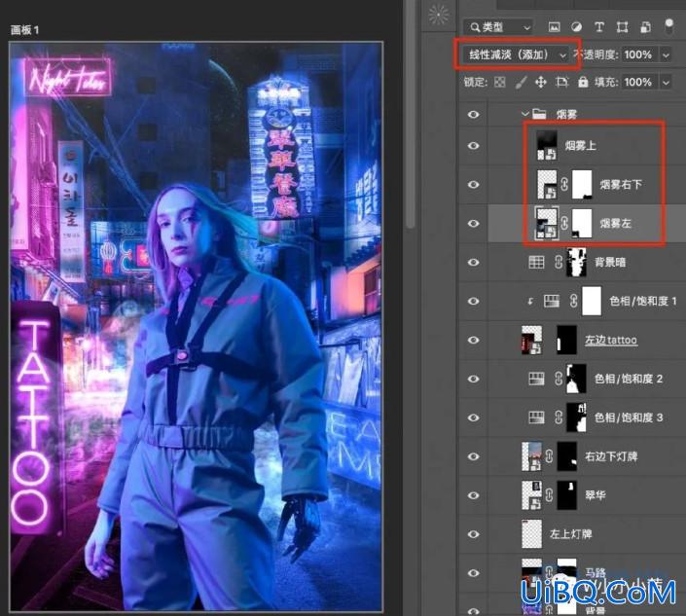
Task: Lock image pixels brush icon
Action: [521, 82]
